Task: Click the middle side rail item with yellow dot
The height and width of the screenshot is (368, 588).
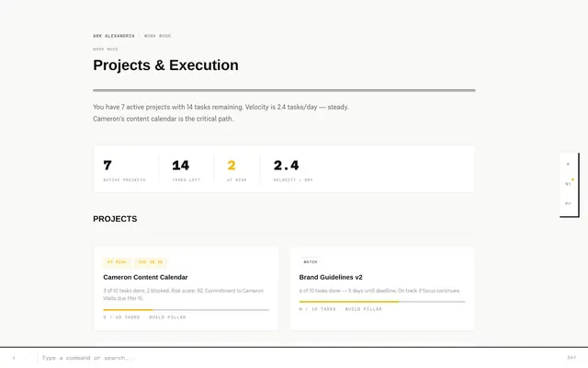Action: point(568,184)
